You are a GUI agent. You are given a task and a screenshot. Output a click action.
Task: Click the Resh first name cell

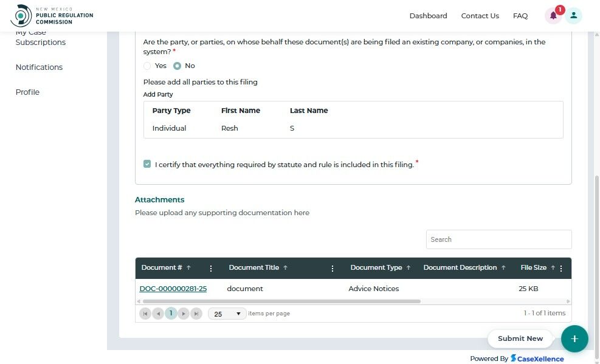pyautogui.click(x=230, y=128)
